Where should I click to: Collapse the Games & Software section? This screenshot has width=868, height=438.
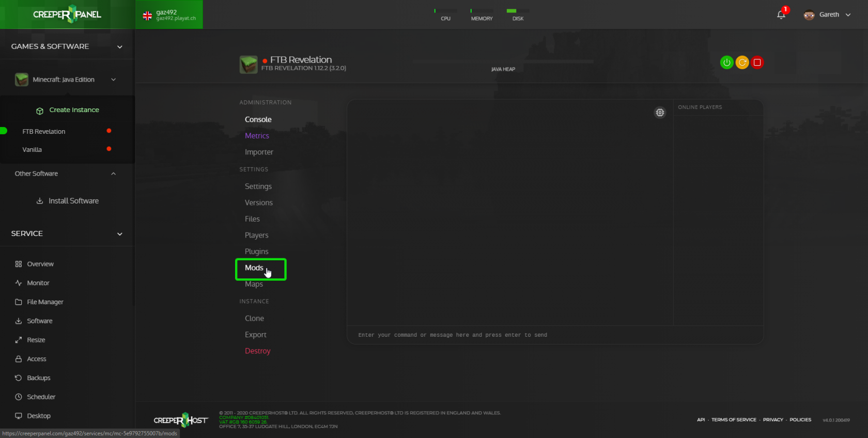pyautogui.click(x=120, y=47)
